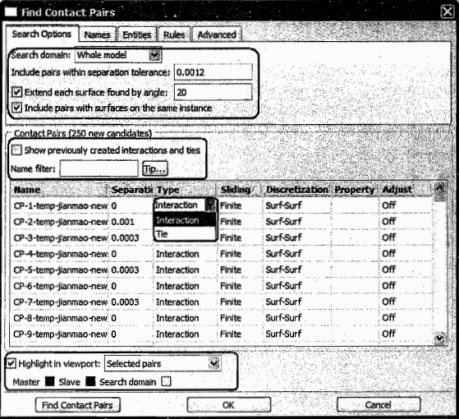Viewport: 460px width, 419px height.
Task: Select row CP-5-temp-jianmao-new in the table
Action: click(x=222, y=270)
